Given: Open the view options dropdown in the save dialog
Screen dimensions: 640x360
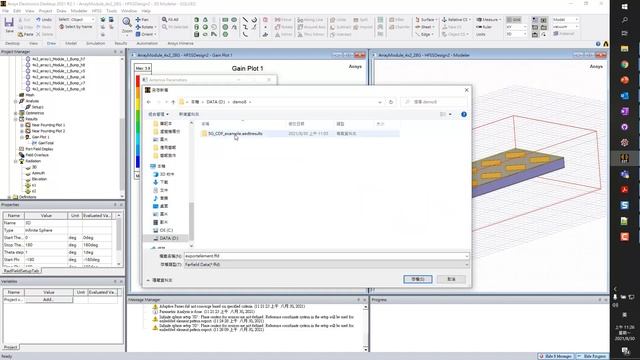Looking at the screenshot, I should (x=450, y=114).
